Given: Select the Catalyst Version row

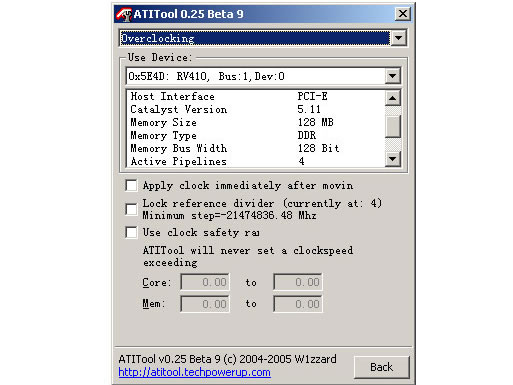Looking at the screenshot, I should click(256, 109).
